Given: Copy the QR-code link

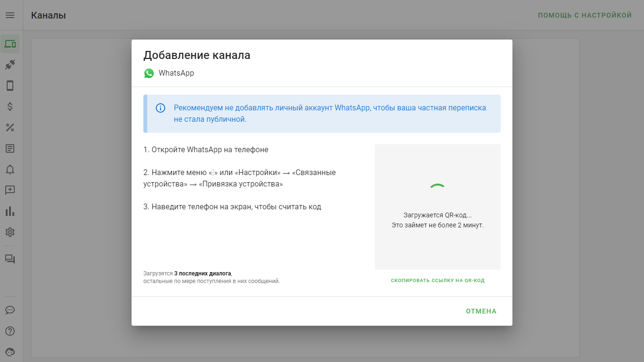Looking at the screenshot, I should 438,281.
